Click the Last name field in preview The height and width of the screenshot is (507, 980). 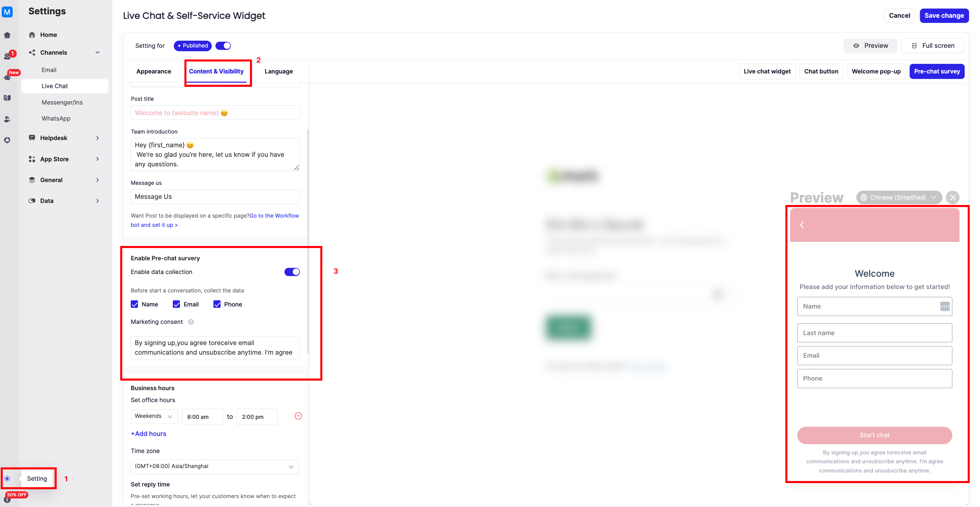(x=874, y=333)
